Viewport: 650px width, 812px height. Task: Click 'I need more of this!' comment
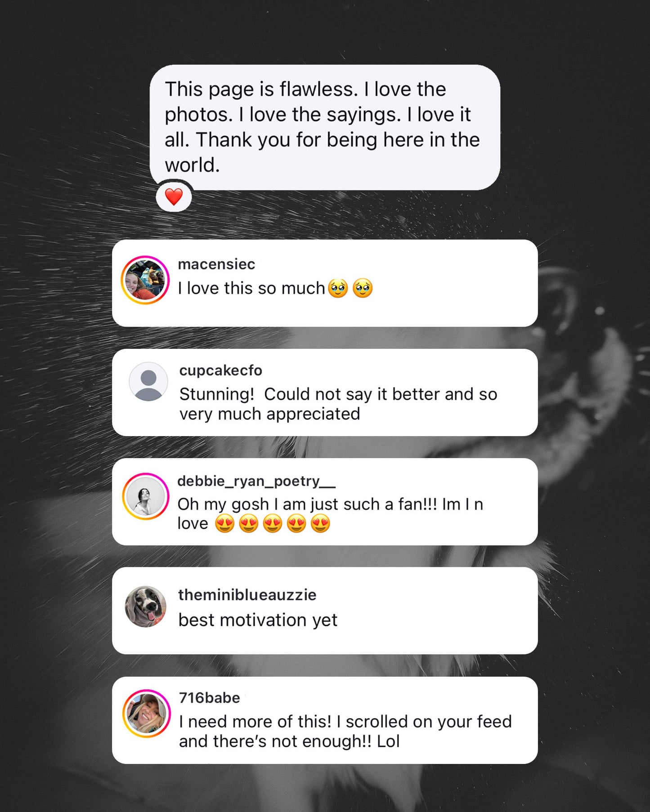click(x=345, y=731)
